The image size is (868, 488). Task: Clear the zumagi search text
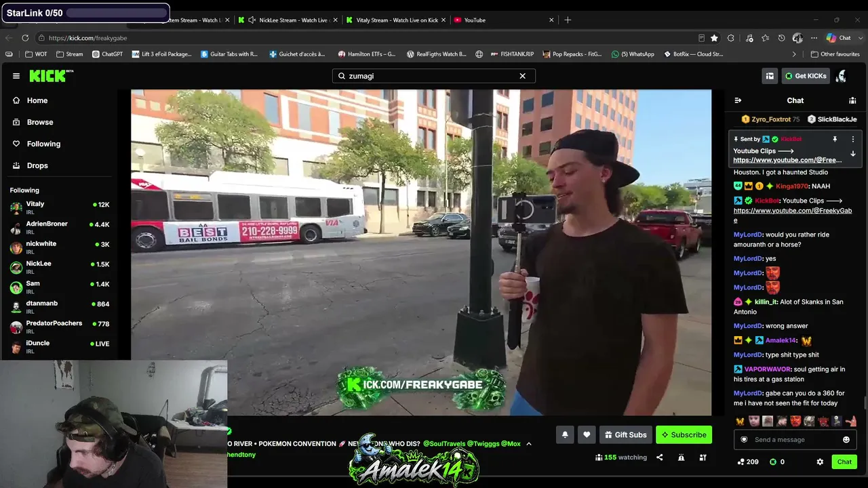point(522,76)
